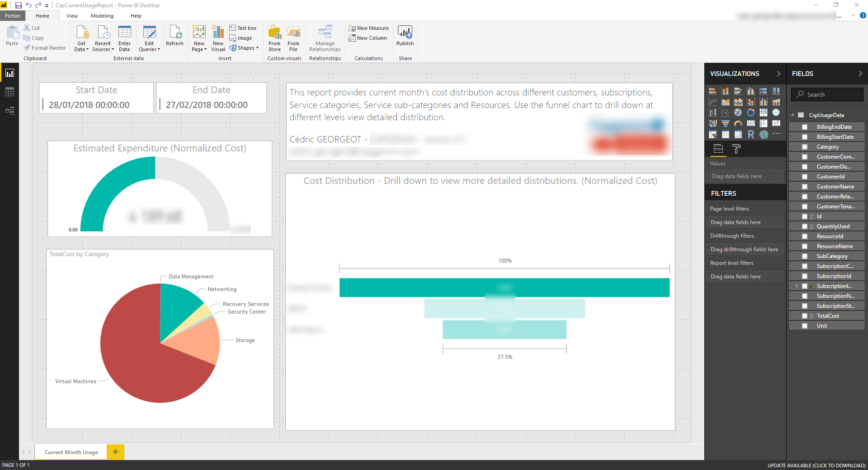Check the TotalCost field checkbox
Image resolution: width=868 pixels, height=470 pixels.
coord(805,316)
